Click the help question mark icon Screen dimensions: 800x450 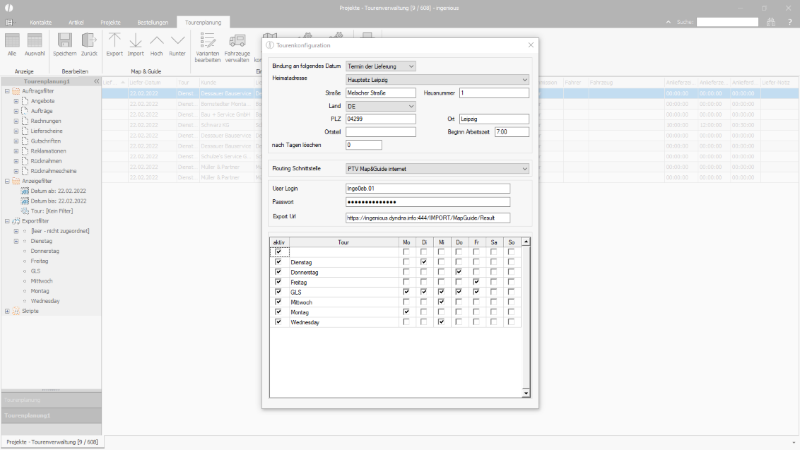[790, 22]
